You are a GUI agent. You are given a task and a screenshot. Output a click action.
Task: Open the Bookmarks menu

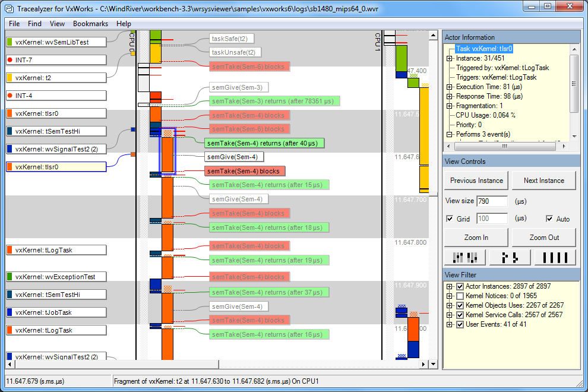click(x=90, y=24)
